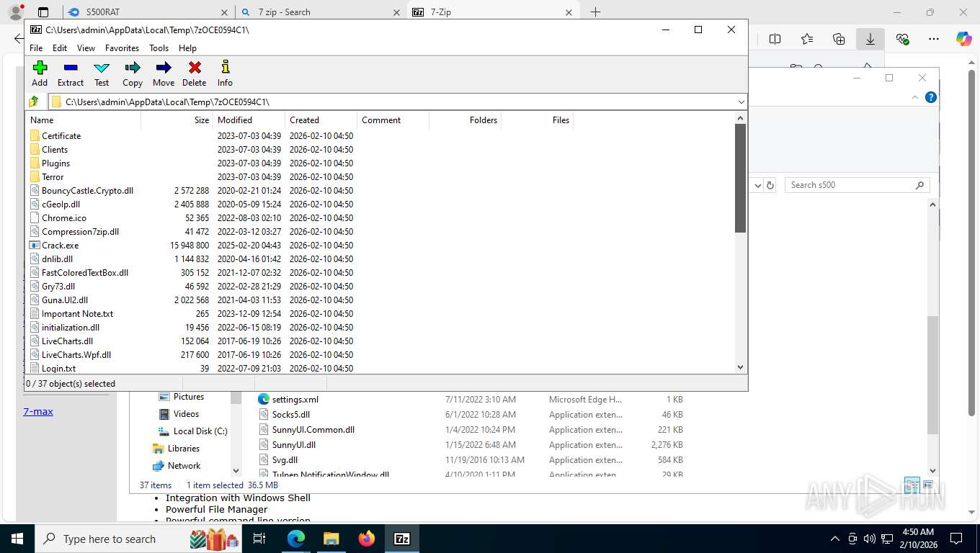Open Firefox from the taskbar
This screenshot has height=553, width=980.
click(x=367, y=539)
